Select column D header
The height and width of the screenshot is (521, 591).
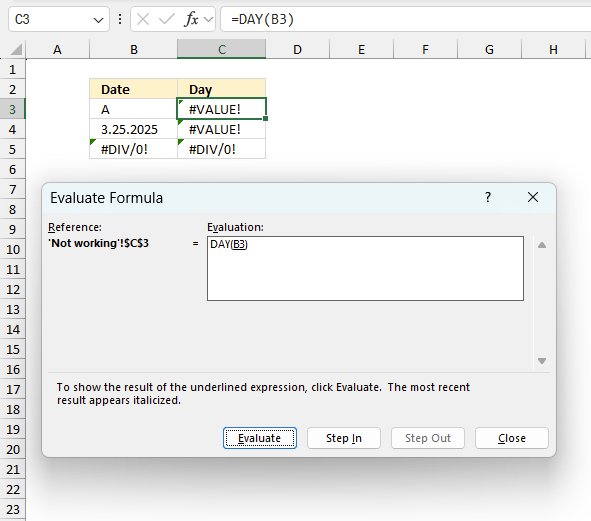click(x=297, y=49)
